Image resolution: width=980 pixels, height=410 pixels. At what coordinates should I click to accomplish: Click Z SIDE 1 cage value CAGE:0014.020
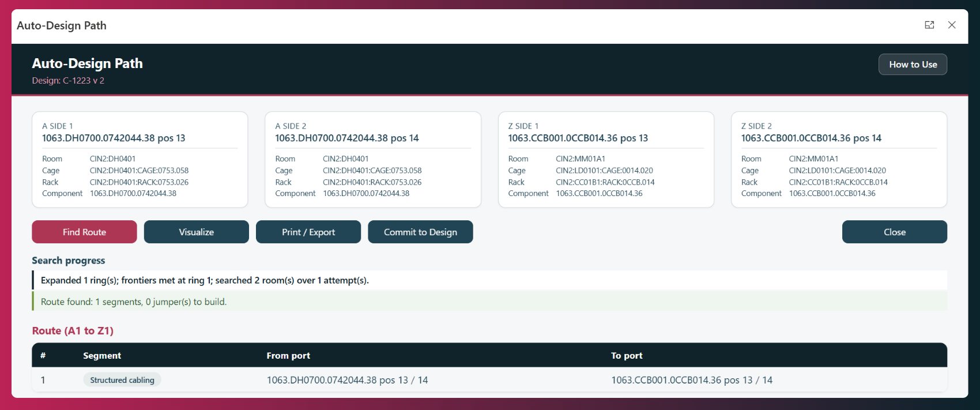point(604,171)
